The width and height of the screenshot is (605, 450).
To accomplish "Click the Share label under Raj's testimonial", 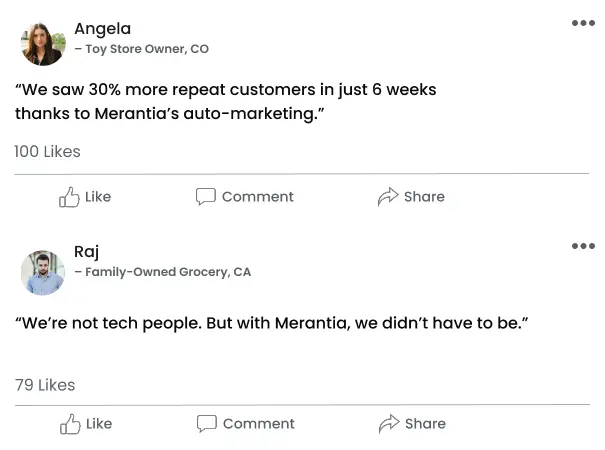I will (x=426, y=424).
